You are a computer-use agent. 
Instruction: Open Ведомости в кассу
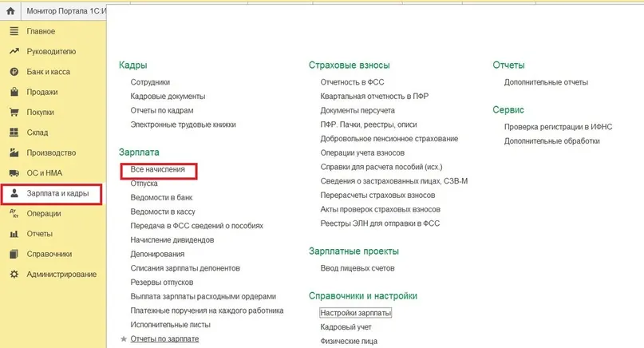[x=163, y=212]
